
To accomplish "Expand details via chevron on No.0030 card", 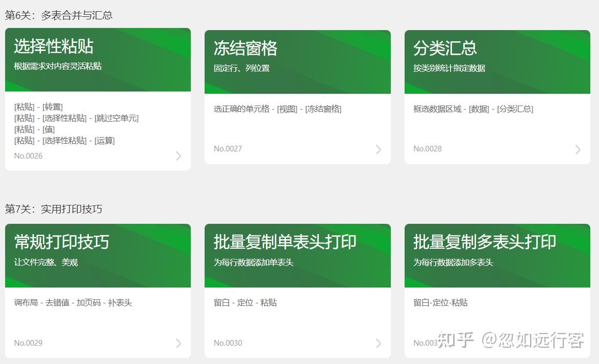I will point(378,343).
